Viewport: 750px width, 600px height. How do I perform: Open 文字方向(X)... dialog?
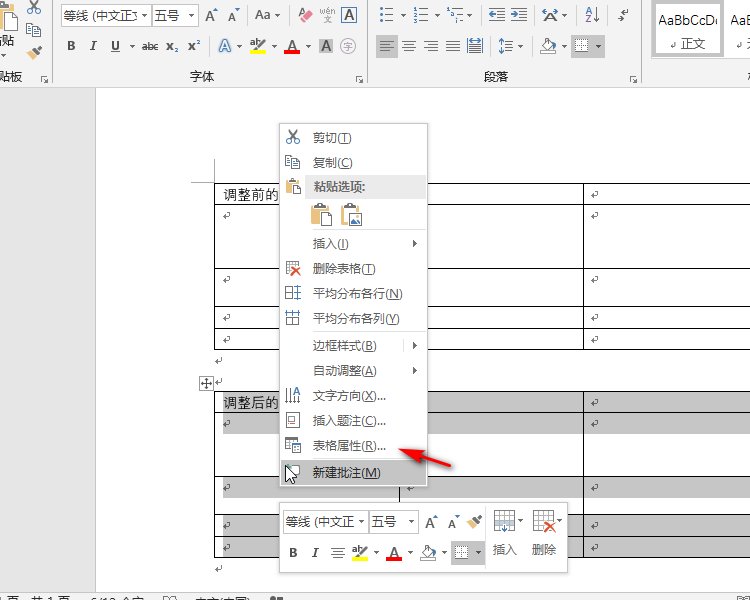click(354, 396)
